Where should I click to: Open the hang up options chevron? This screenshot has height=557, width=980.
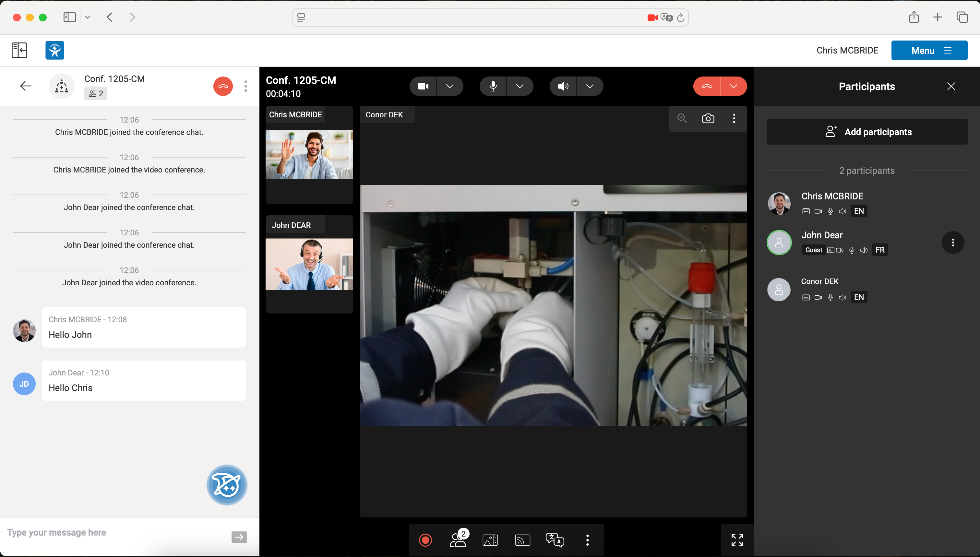coord(733,86)
